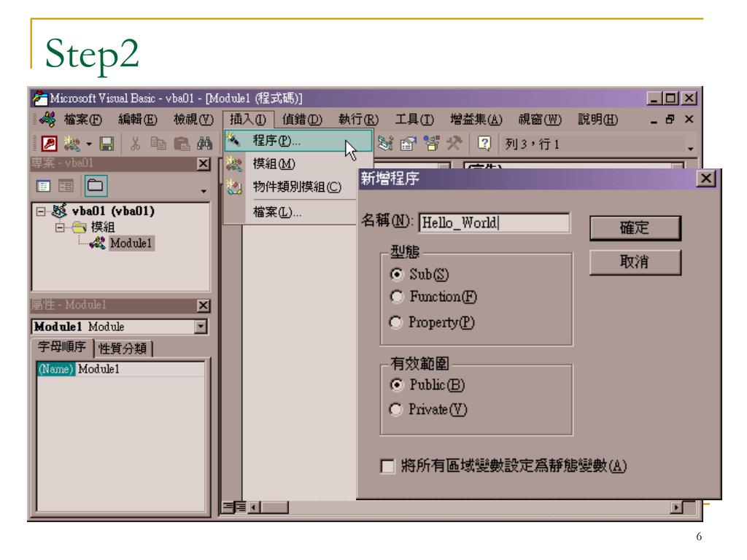Switch to the 性質分類 tab
This screenshot has height=560, width=747.
123,349
